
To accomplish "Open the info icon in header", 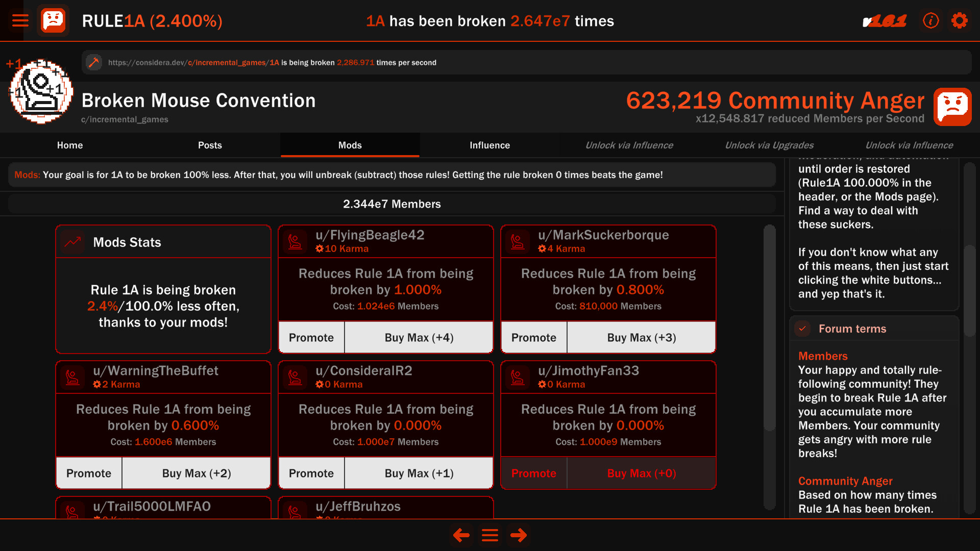I will point(930,20).
